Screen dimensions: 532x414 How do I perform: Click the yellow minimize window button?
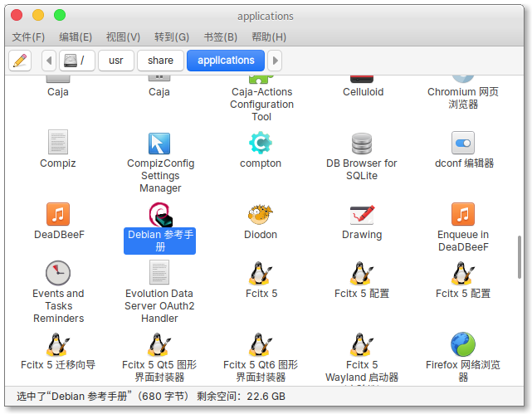38,15
